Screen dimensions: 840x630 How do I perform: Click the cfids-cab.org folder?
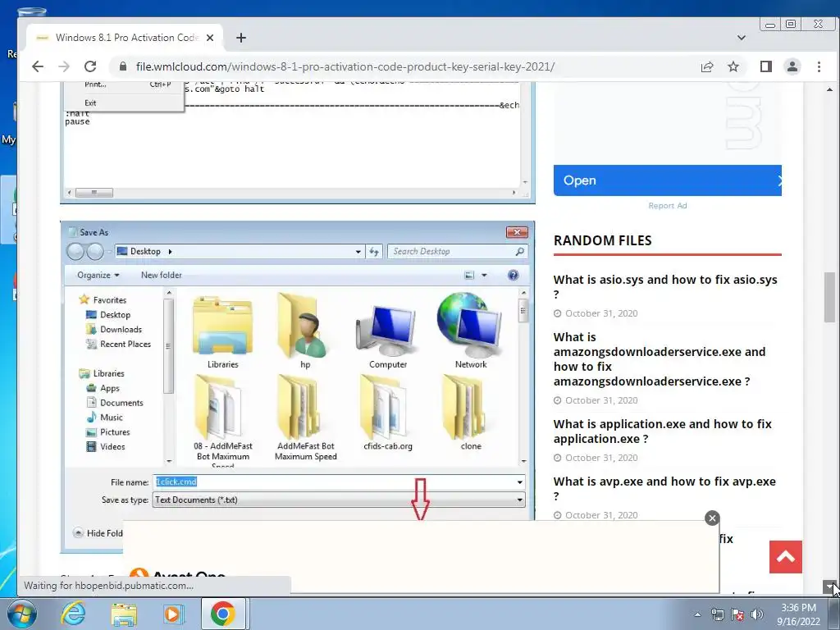coord(388,413)
